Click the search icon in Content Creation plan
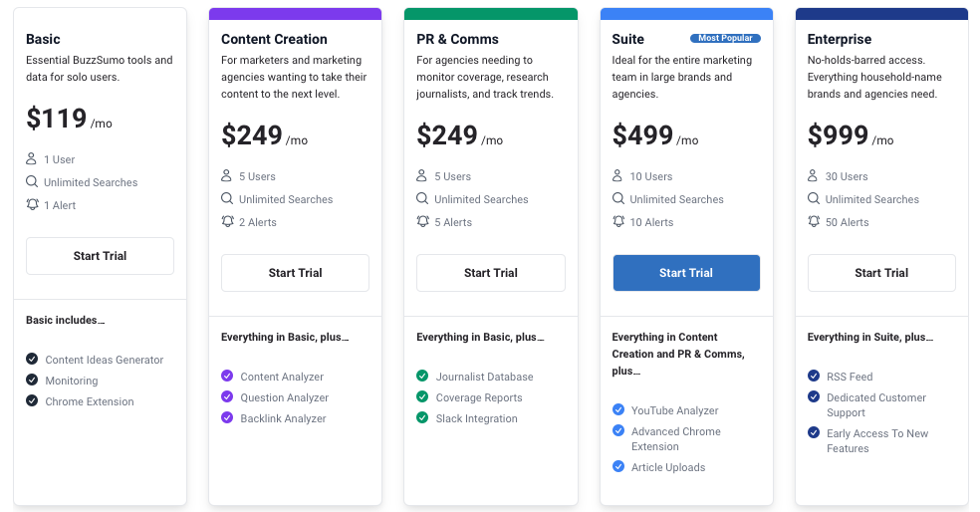Image resolution: width=980 pixels, height=512 pixels. [227, 199]
